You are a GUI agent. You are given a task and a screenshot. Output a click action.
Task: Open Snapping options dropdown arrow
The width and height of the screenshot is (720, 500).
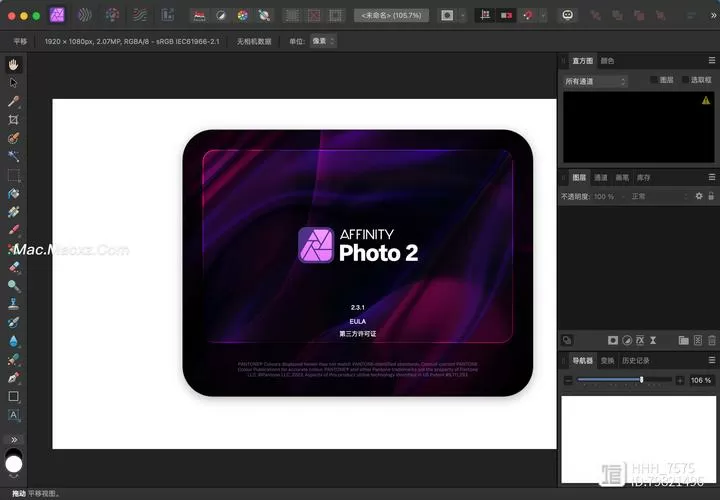click(x=543, y=16)
